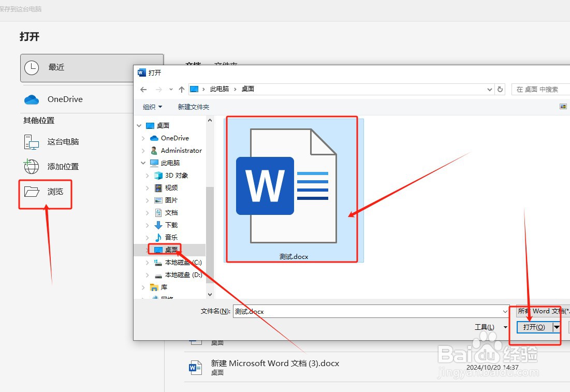This screenshot has width=570, height=392.
Task: Click the 新建文件夹 button
Action: (194, 107)
